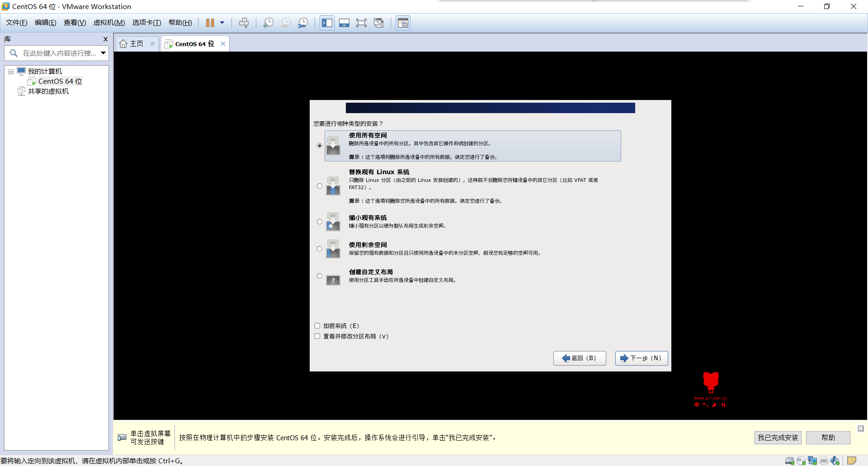Close the 主页 tab
868x466 pixels.
coord(153,44)
